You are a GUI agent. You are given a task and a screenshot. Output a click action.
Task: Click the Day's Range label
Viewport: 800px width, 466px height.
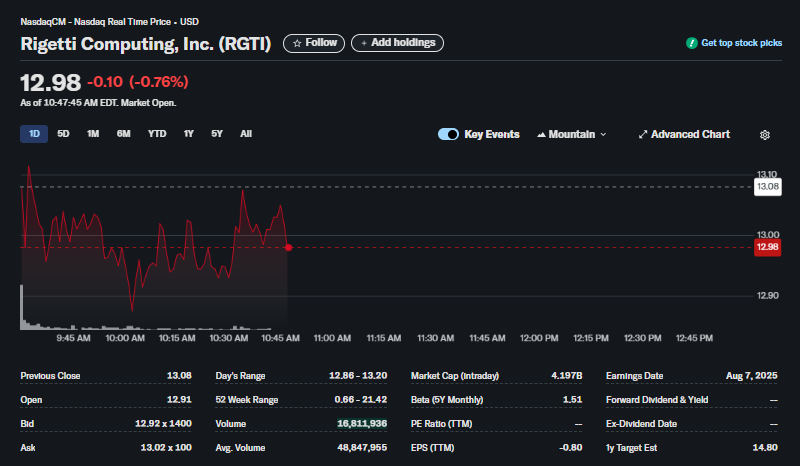tap(240, 376)
